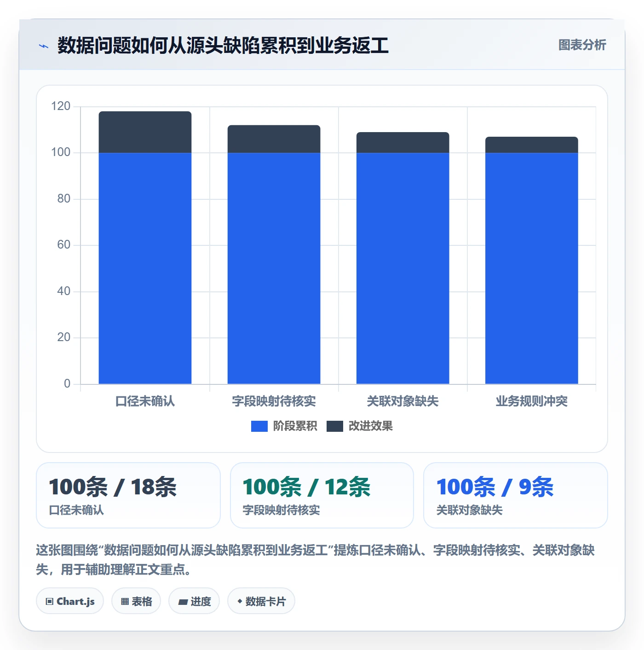The height and width of the screenshot is (650, 644).
Task: Click the bar icon in 进度 tag
Action: click(183, 602)
